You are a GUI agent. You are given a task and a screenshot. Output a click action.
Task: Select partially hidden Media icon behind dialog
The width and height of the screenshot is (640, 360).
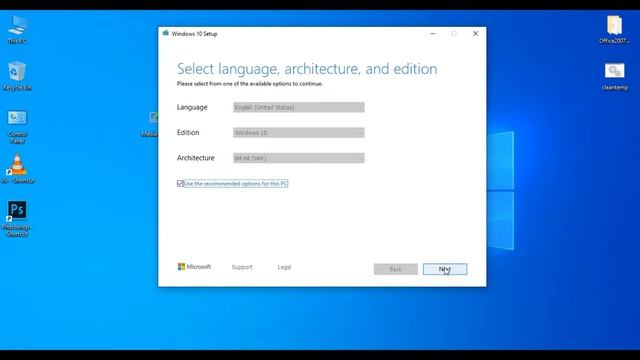pyautogui.click(x=150, y=124)
